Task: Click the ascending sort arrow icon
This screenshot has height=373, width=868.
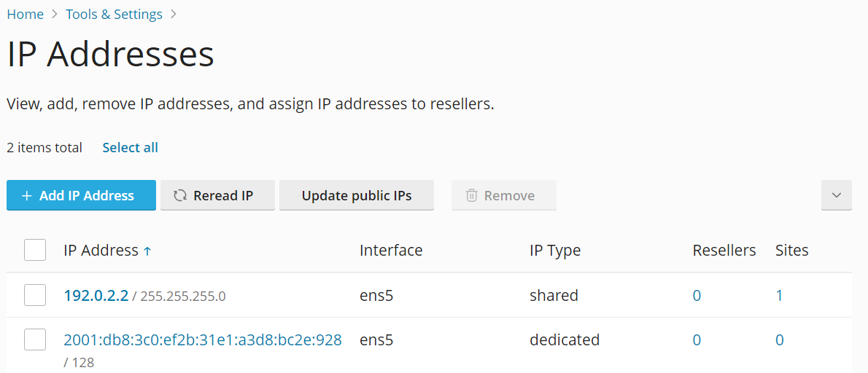Action: [x=147, y=251]
